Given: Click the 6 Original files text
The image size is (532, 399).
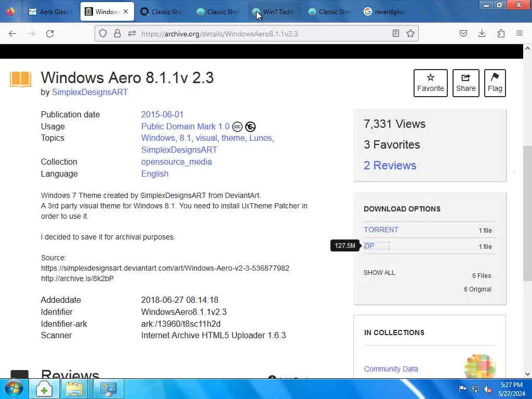Looking at the screenshot, I should [477, 289].
